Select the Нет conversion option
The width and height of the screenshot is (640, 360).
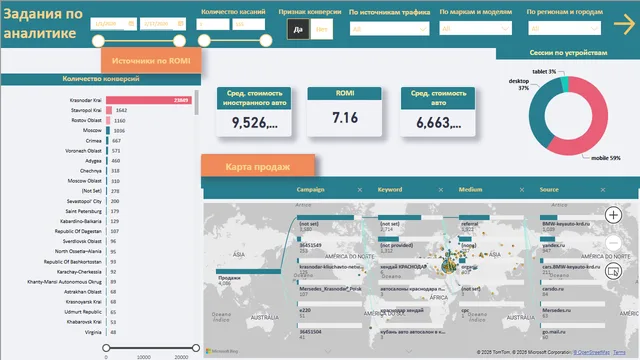click(322, 29)
